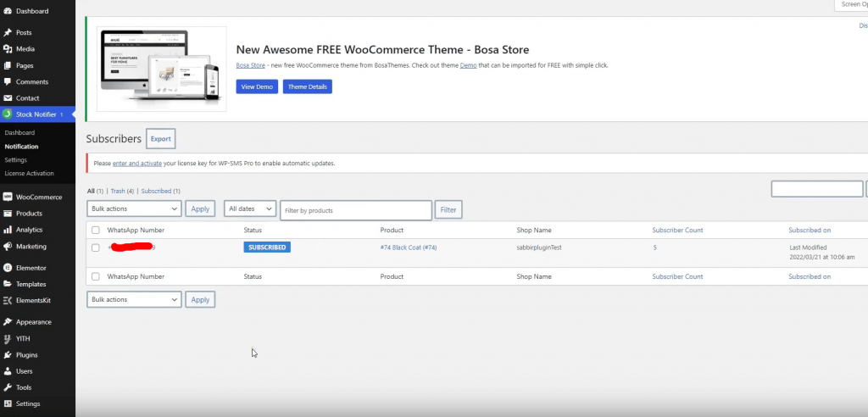Click the WooCommerce logo icon

pos(7,197)
